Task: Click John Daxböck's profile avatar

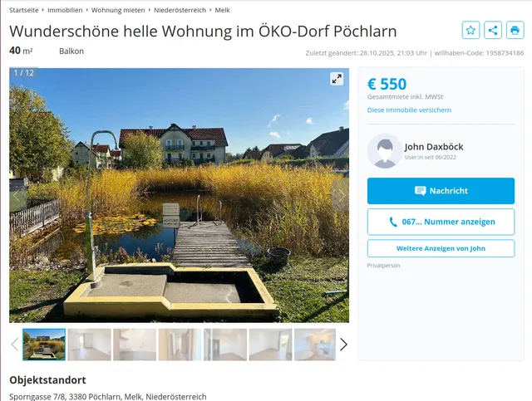Action: [x=384, y=151]
